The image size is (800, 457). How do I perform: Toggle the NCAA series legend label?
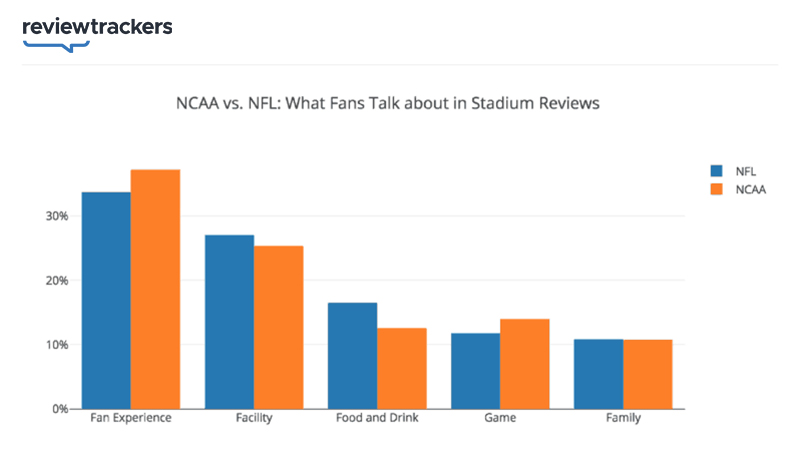click(750, 189)
